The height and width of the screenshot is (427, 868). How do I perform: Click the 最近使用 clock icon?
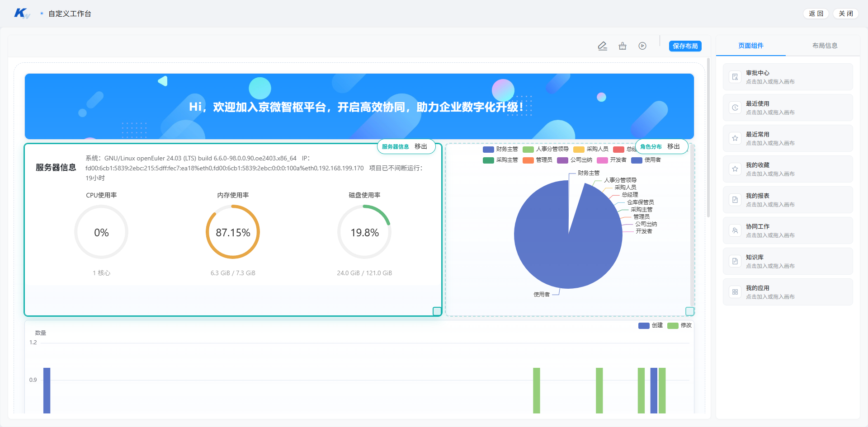tap(735, 108)
